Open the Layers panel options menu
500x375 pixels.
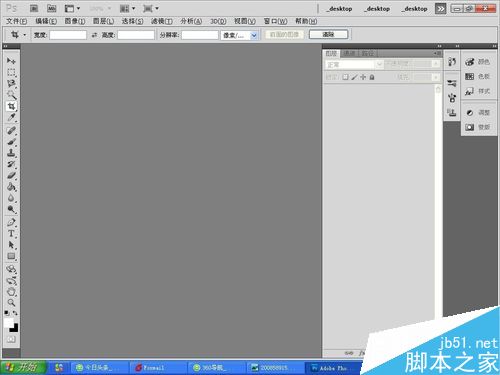437,53
